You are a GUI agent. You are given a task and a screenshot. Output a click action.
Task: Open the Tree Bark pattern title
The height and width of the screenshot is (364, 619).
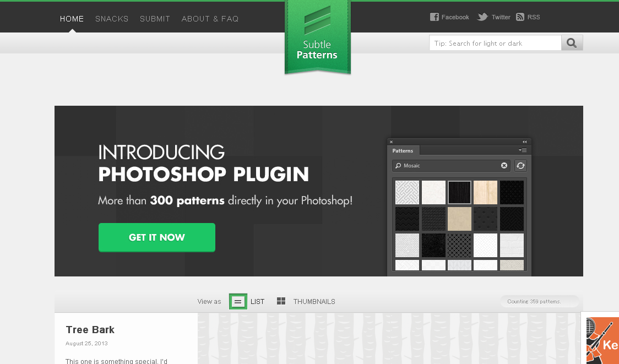click(90, 330)
